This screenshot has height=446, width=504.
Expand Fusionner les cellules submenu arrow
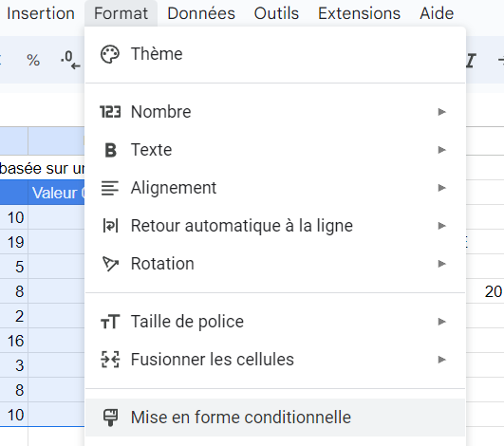[442, 360]
